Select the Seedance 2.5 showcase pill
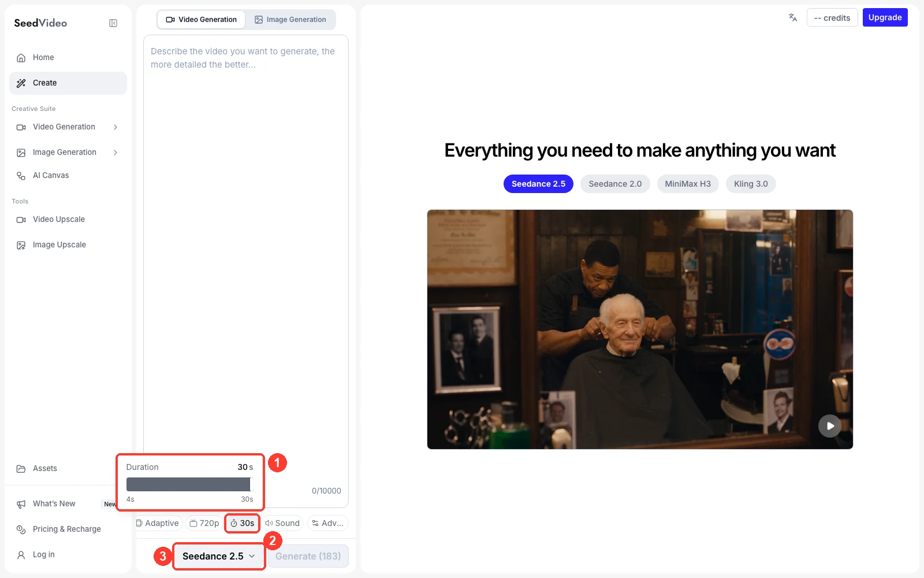Screen dimensions: 924x578 [x=538, y=184]
